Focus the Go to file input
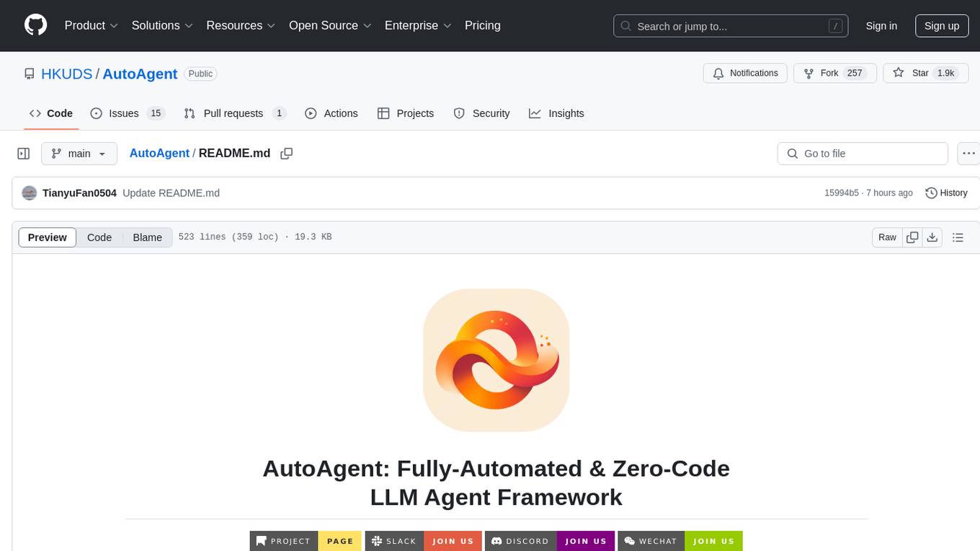This screenshot has height=551, width=980. [863, 154]
